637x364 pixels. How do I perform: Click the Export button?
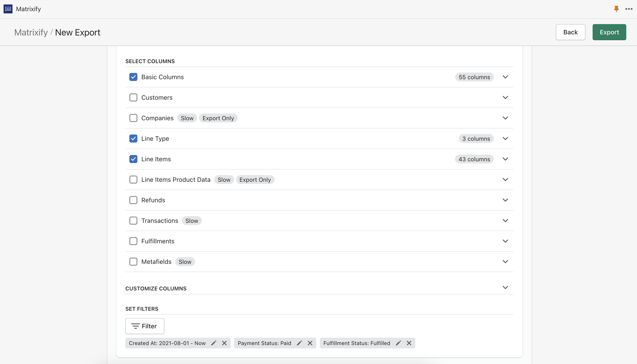609,32
